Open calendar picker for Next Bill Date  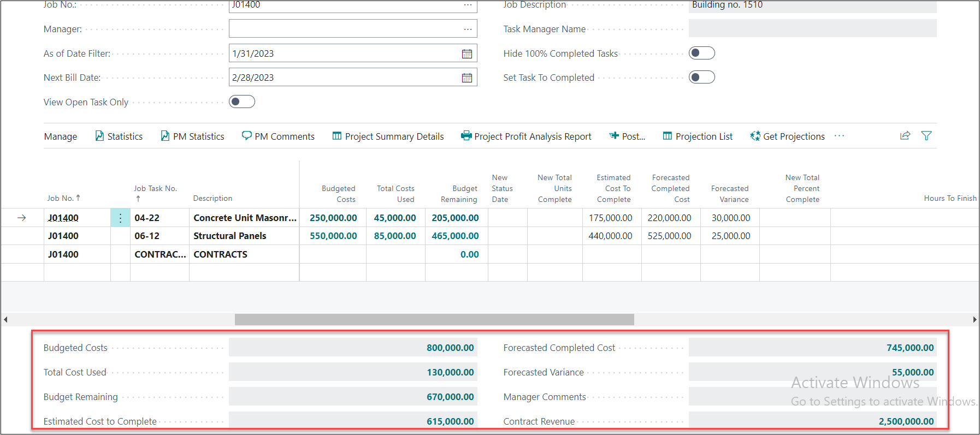coord(467,78)
